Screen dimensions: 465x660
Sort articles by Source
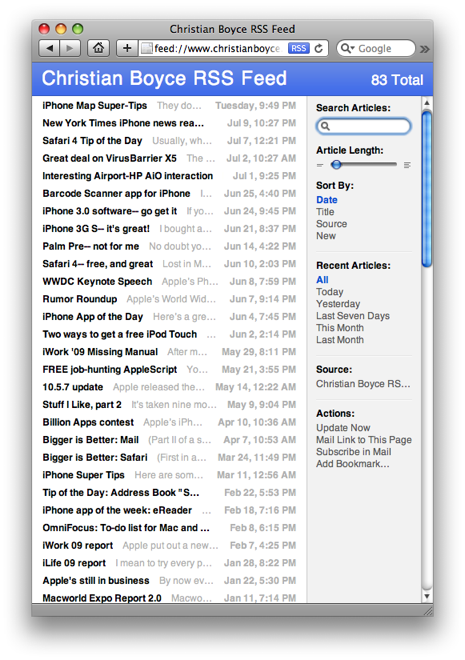point(331,224)
